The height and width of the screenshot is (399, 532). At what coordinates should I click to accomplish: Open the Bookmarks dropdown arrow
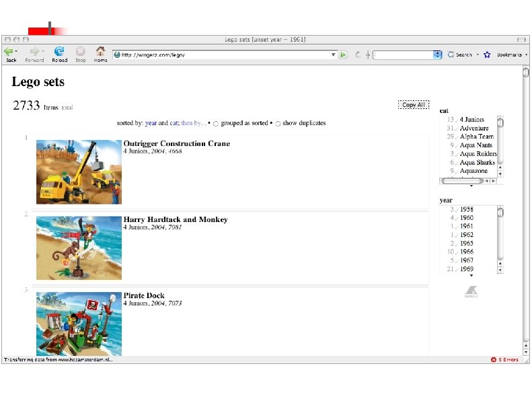[526, 55]
